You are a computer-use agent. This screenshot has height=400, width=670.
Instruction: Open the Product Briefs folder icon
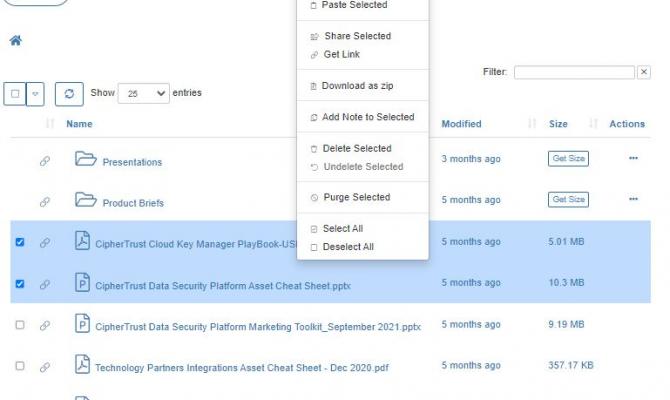85,201
